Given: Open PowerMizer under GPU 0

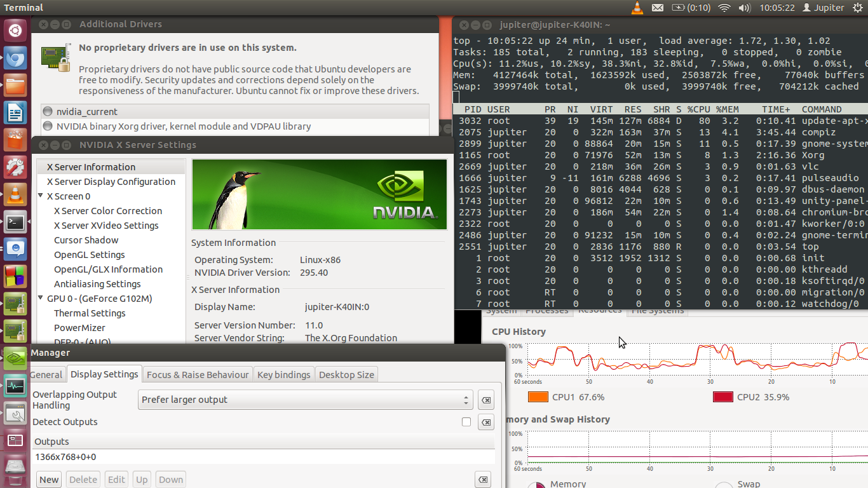Looking at the screenshot, I should click(79, 328).
